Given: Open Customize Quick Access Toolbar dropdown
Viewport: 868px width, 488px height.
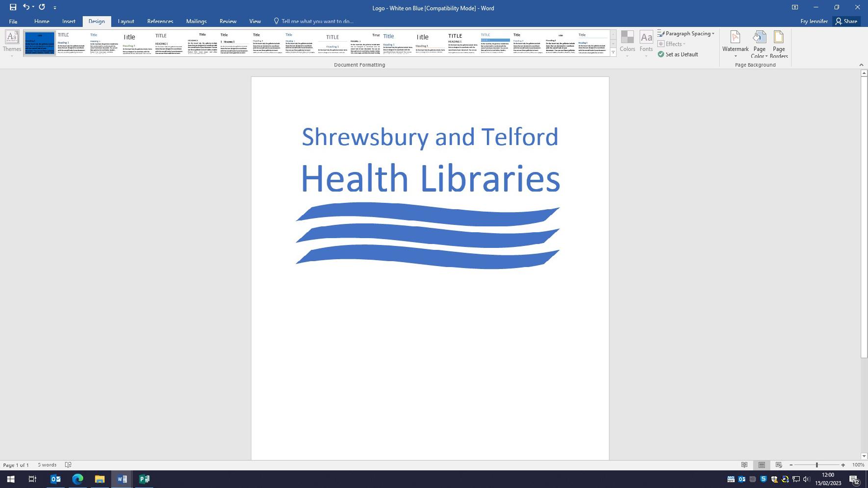Looking at the screenshot, I should point(55,7).
